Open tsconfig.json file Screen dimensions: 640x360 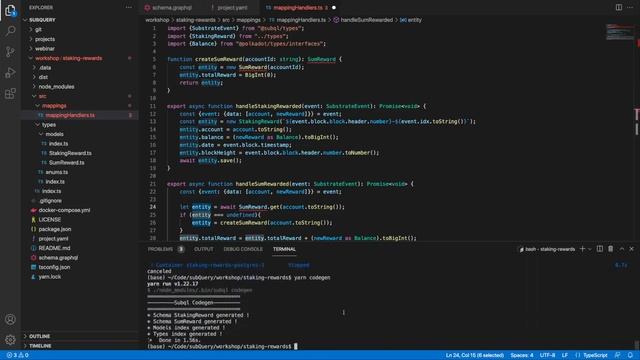54,267
